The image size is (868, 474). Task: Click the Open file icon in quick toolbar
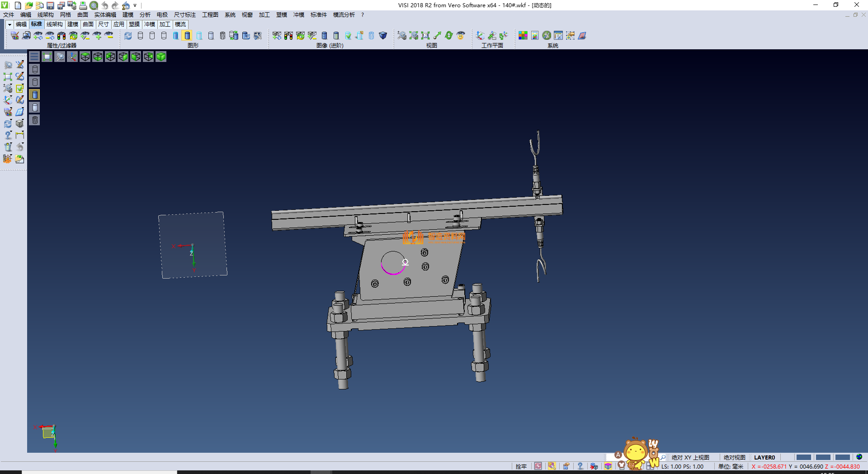click(28, 5)
